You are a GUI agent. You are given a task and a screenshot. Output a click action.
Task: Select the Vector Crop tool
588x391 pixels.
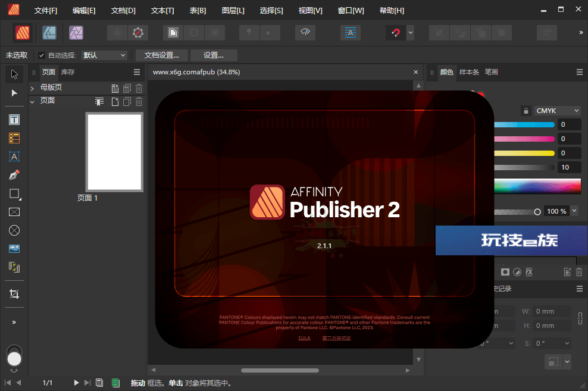(14, 294)
